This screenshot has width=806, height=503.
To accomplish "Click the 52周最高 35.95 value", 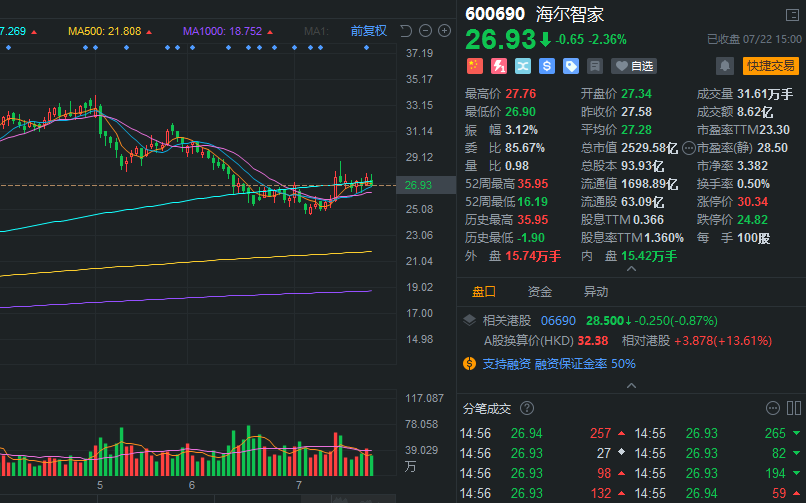I will pos(533,184).
